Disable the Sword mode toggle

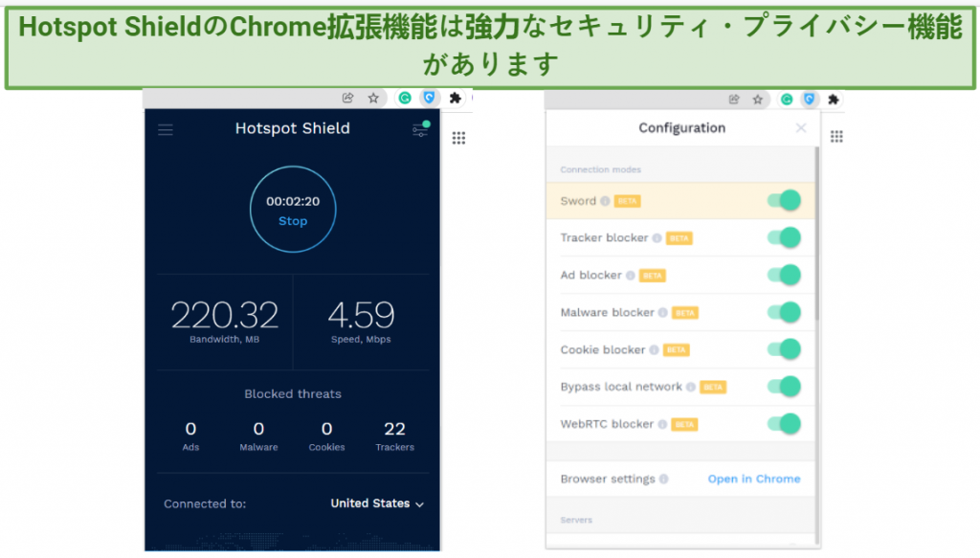click(x=785, y=201)
